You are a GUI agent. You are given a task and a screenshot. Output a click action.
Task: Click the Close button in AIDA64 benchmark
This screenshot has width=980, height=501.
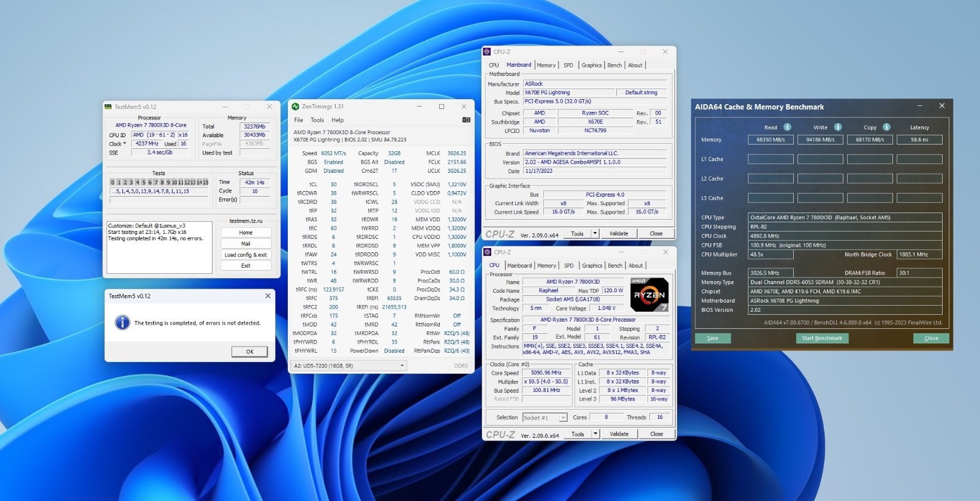pyautogui.click(x=931, y=338)
